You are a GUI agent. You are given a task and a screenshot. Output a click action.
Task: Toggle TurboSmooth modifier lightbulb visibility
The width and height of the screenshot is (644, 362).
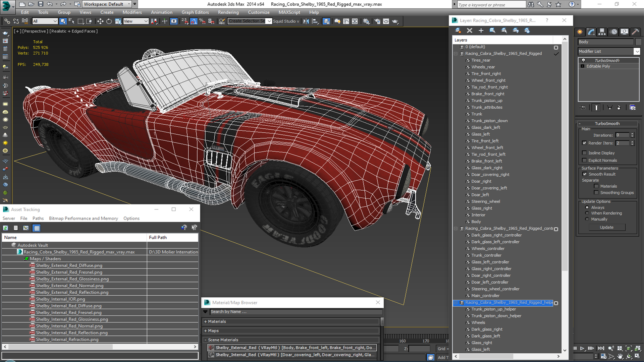[583, 60]
